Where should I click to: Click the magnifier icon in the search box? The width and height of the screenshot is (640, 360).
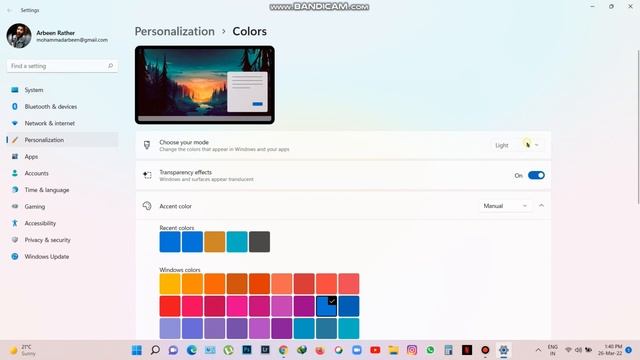coord(110,66)
